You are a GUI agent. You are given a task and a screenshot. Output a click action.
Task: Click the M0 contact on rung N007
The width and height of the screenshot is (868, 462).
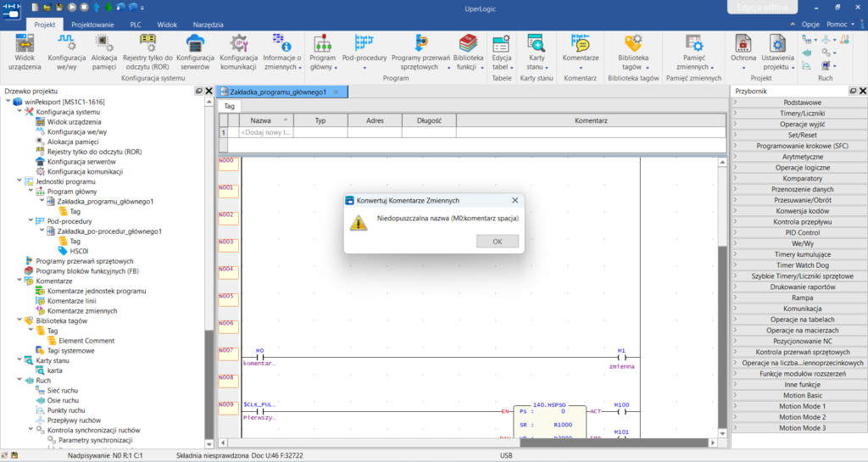259,357
